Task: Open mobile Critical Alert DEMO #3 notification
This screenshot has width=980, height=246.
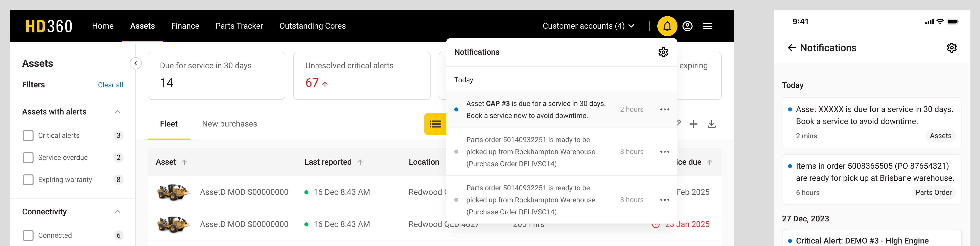Action: click(872, 238)
